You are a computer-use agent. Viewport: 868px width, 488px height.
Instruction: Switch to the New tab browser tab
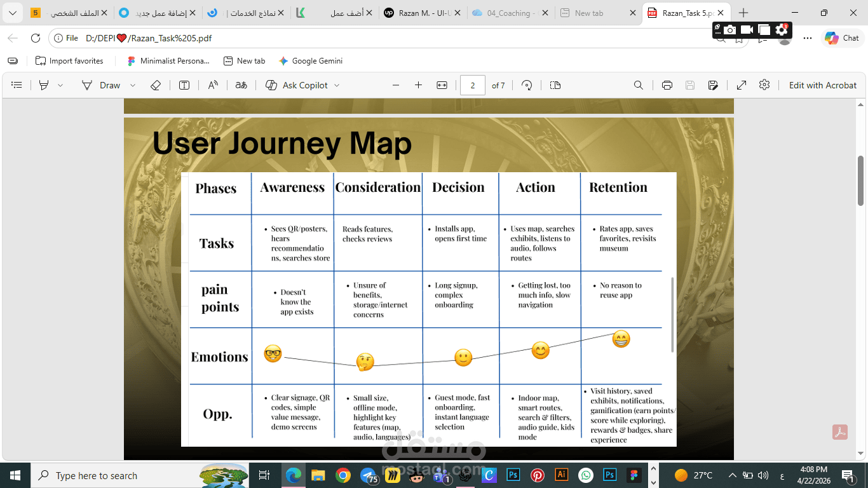tap(596, 13)
